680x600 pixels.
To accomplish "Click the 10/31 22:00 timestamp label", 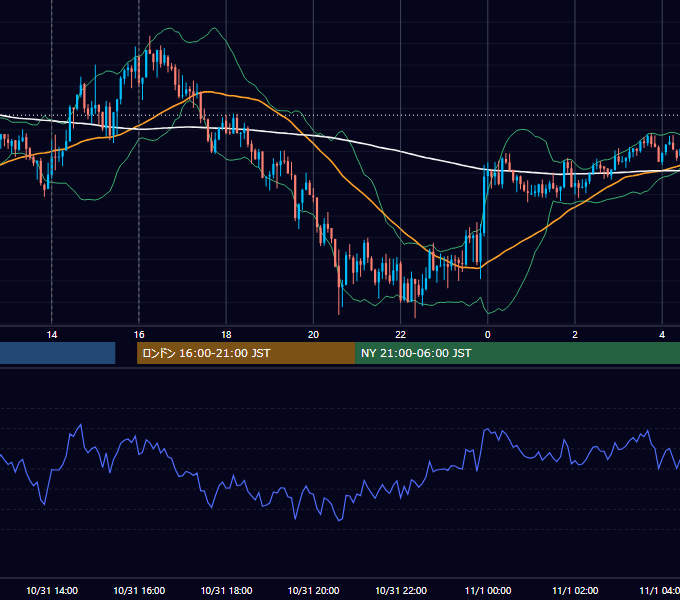I will pyautogui.click(x=401, y=590).
